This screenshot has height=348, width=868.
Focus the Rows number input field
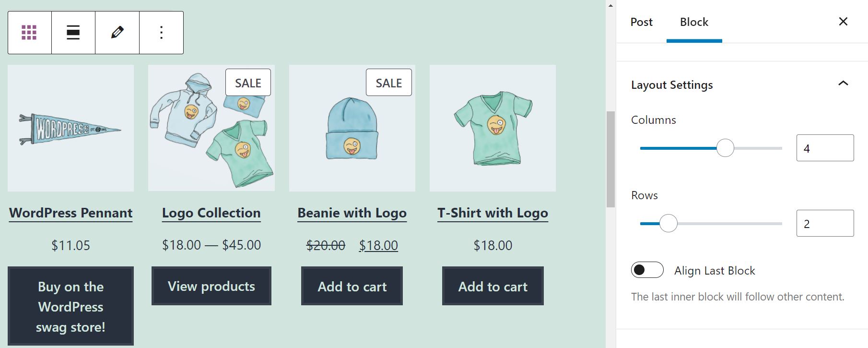[825, 223]
